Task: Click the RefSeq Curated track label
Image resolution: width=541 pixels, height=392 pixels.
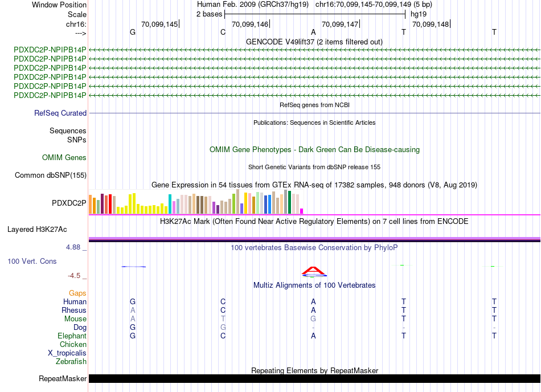Action: point(60,113)
